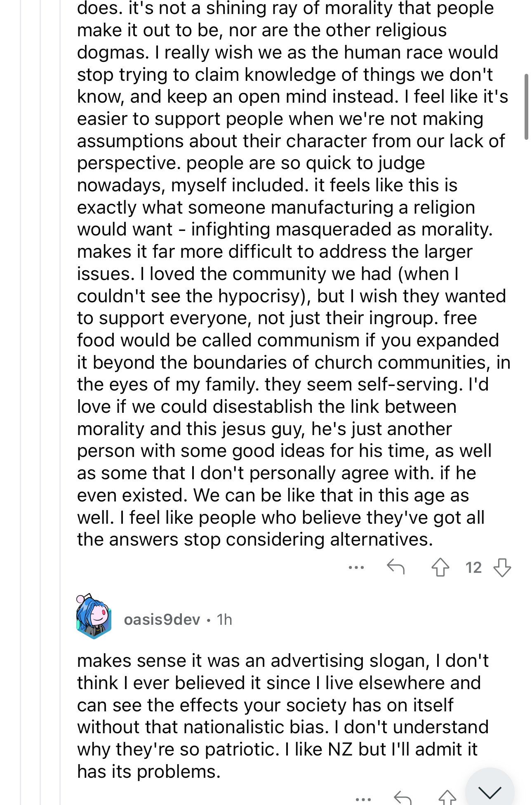Collapse thread via the outermost vertical line

click(x=21, y=402)
